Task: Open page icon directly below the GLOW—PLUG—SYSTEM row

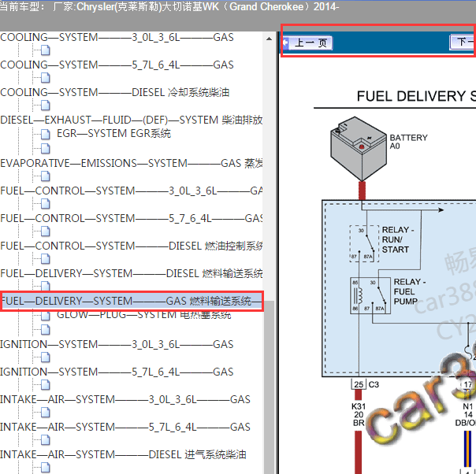Action: point(45,330)
